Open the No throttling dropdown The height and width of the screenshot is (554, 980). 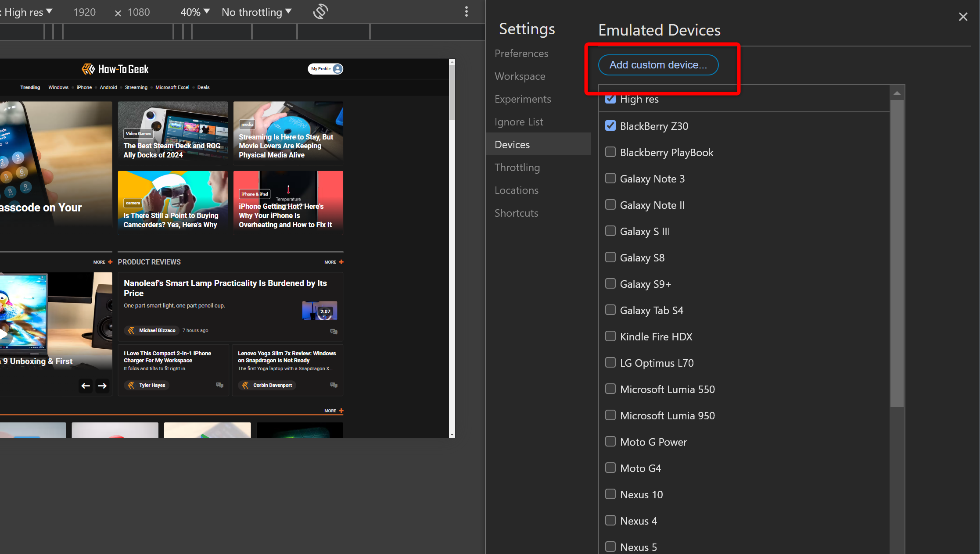[256, 12]
